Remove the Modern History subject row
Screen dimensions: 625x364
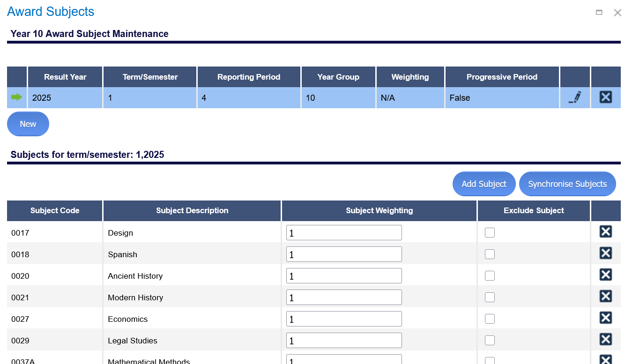click(x=606, y=296)
